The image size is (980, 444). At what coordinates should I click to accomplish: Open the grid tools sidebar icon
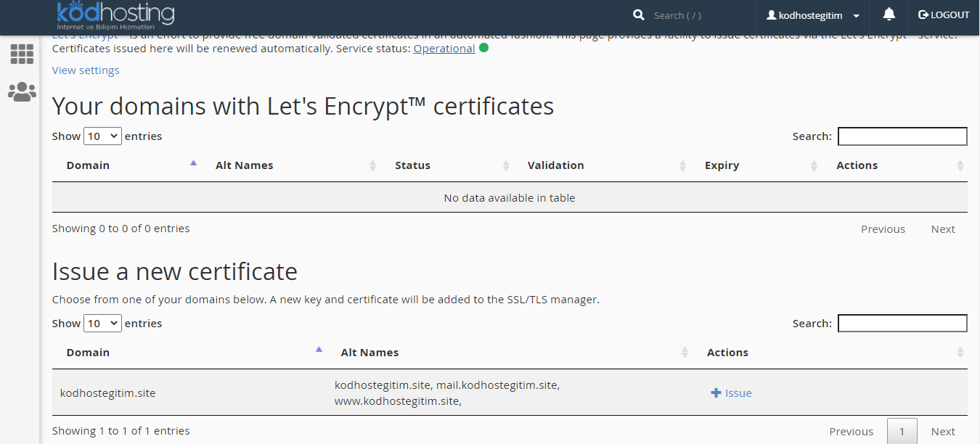click(x=22, y=54)
